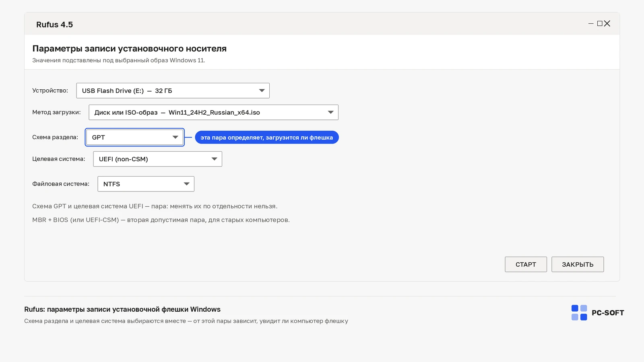Image resolution: width=644 pixels, height=362 pixels.
Task: Select the NTFS file system field
Action: (x=146, y=184)
